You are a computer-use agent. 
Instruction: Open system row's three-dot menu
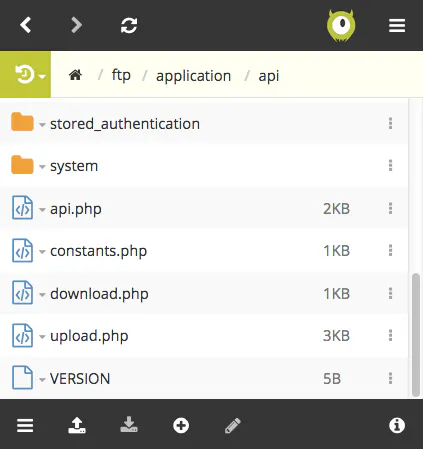pyautogui.click(x=390, y=165)
